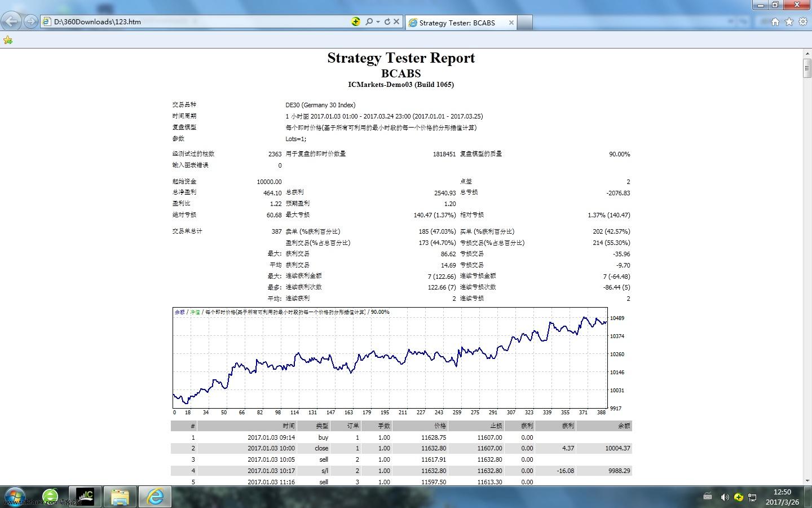The height and width of the screenshot is (508, 812).
Task: Click gross loss value -2076.83
Action: coord(618,193)
